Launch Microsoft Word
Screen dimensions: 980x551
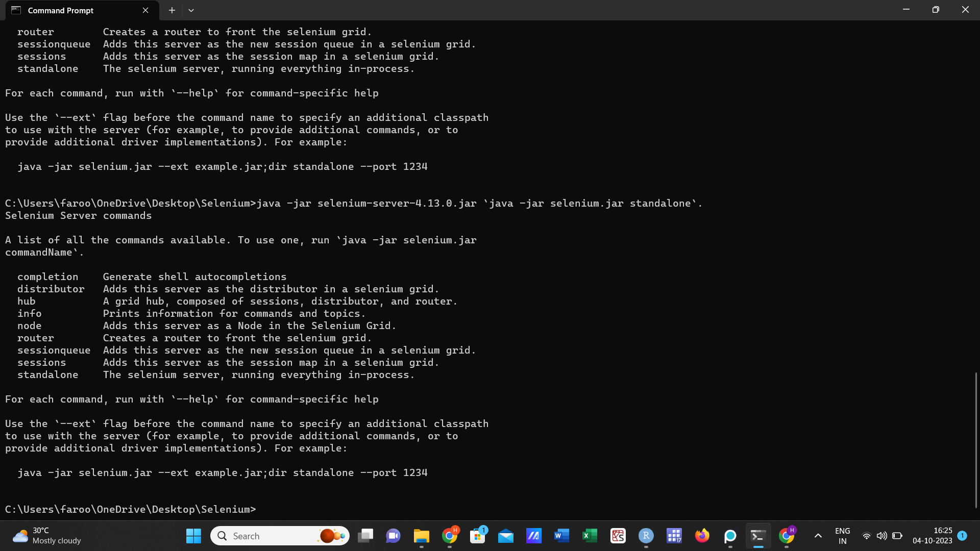(x=561, y=536)
